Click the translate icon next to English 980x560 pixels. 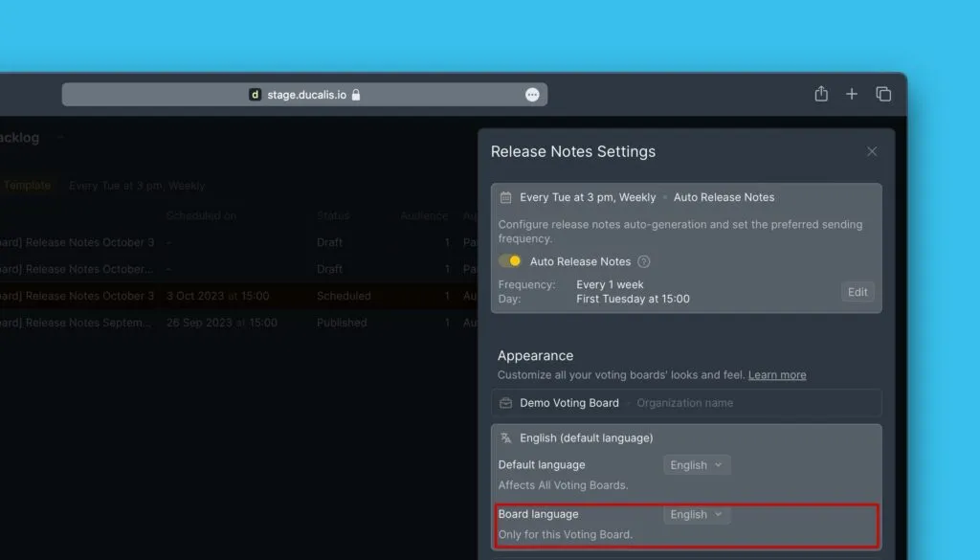(x=505, y=437)
